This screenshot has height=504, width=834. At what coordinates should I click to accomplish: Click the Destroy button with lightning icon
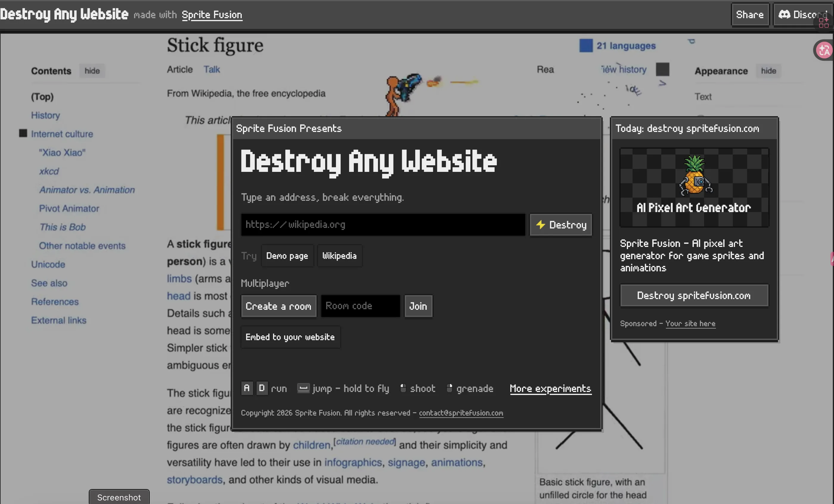pos(561,225)
